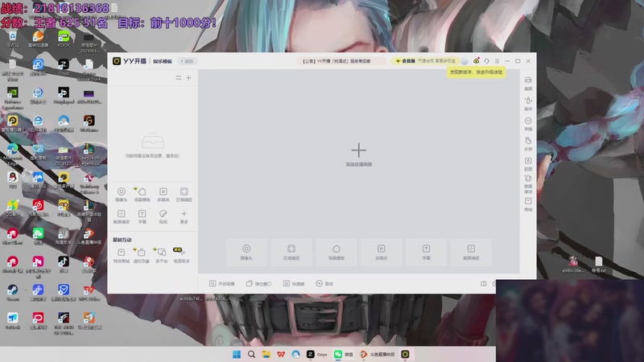Viewport: 644px width, 362px height.
Task: Click the user avatar in title bar
Action: pos(464,61)
